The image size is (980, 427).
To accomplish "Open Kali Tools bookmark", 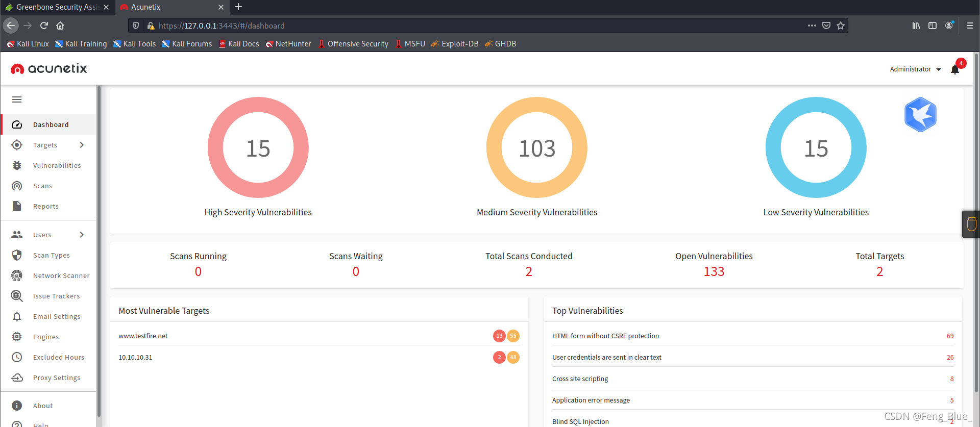I will click(x=134, y=44).
